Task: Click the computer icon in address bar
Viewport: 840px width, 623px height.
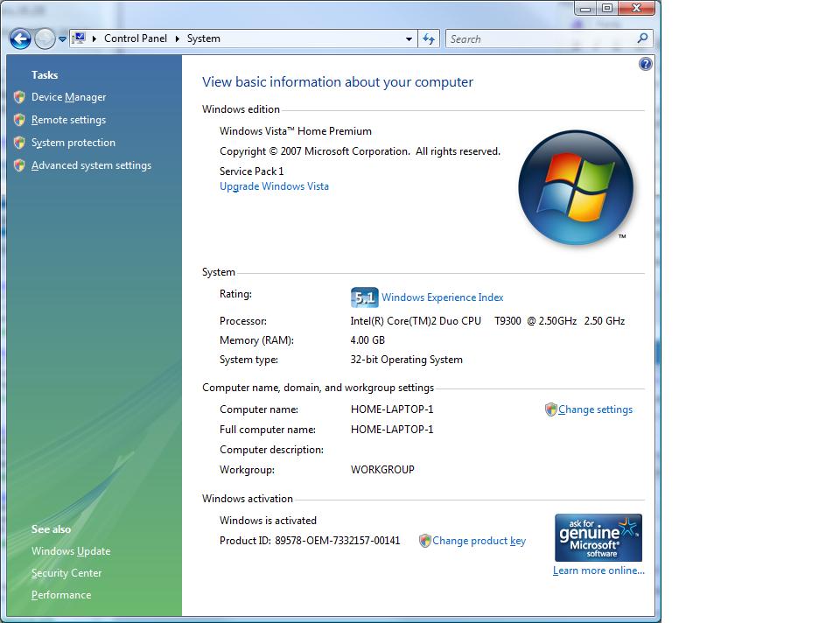Action: (x=79, y=38)
